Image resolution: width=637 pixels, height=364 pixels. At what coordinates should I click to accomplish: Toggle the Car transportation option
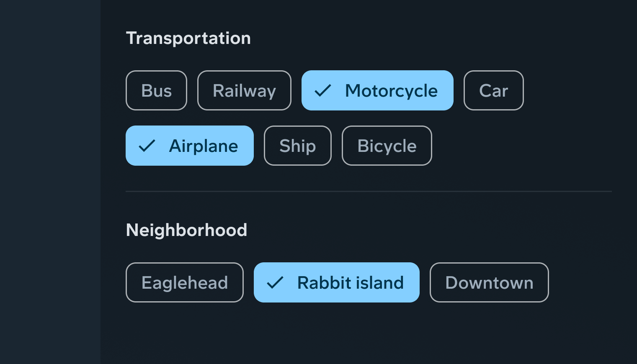point(493,91)
